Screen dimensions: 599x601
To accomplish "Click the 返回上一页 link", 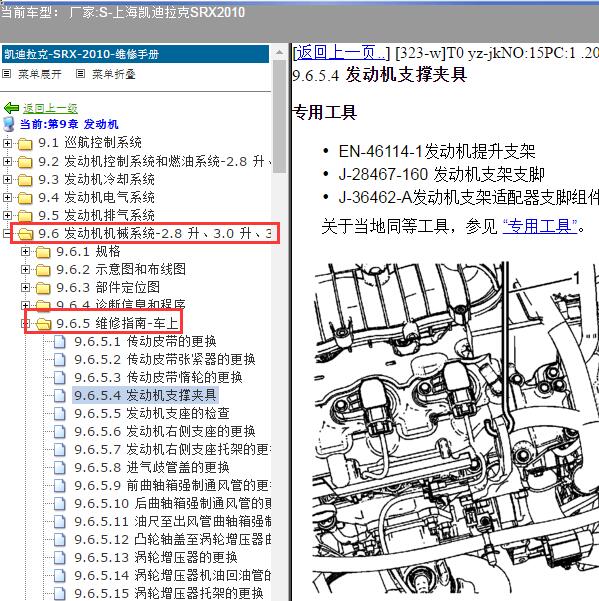I will pyautogui.click(x=340, y=53).
